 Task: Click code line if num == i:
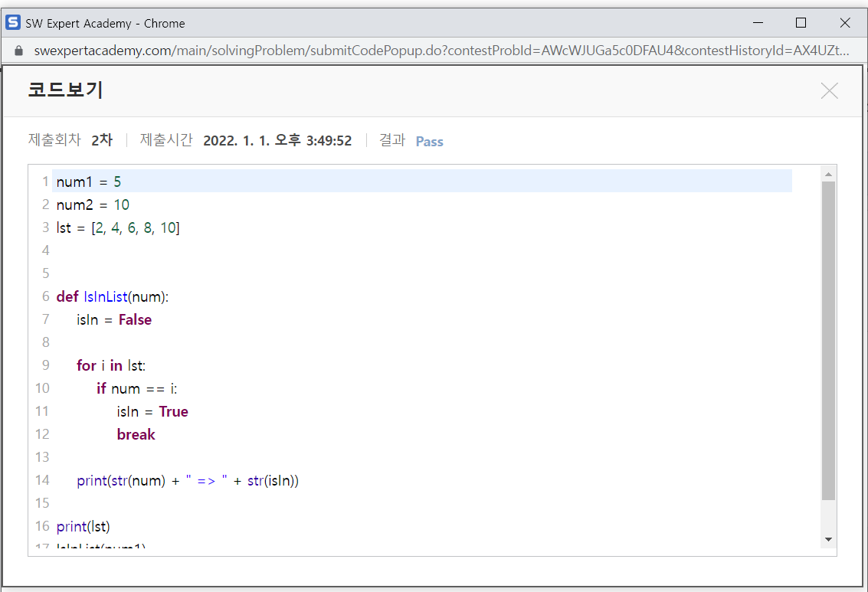(136, 389)
